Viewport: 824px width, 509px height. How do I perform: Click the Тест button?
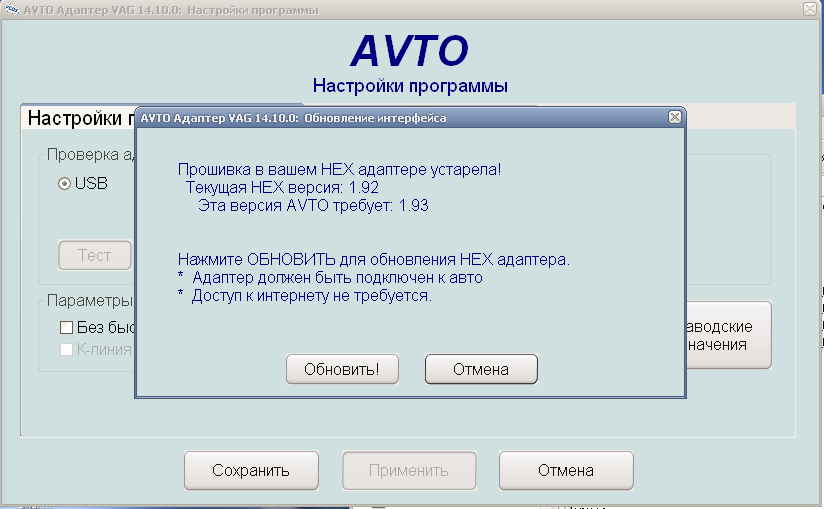pos(95,255)
